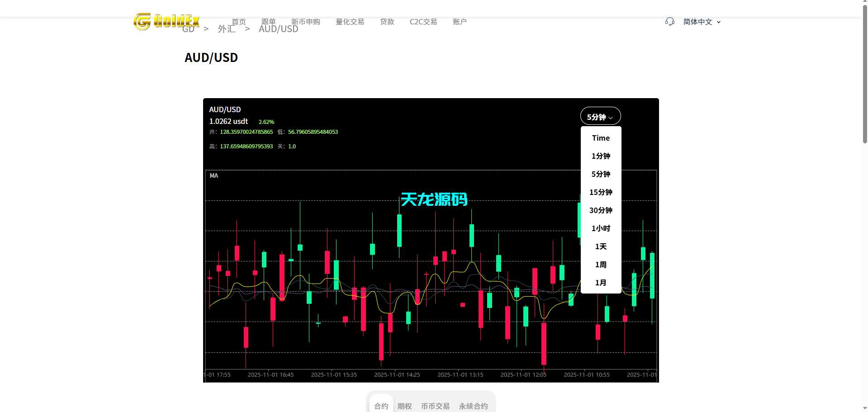This screenshot has width=868, height=412.
Task: Click the customer support headset icon
Action: tap(669, 21)
